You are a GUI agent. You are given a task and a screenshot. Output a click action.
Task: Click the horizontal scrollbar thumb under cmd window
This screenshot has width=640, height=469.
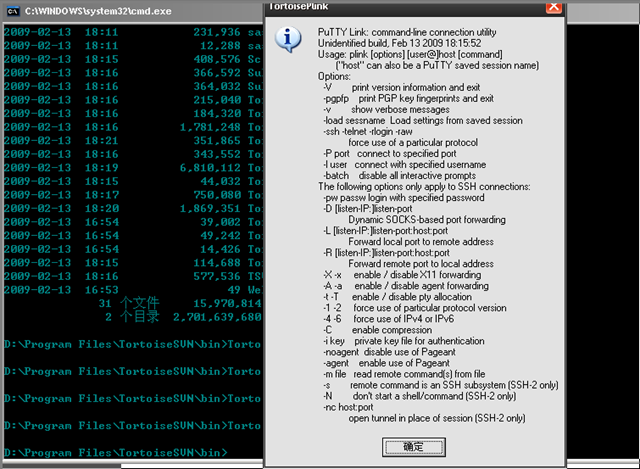click(62, 466)
